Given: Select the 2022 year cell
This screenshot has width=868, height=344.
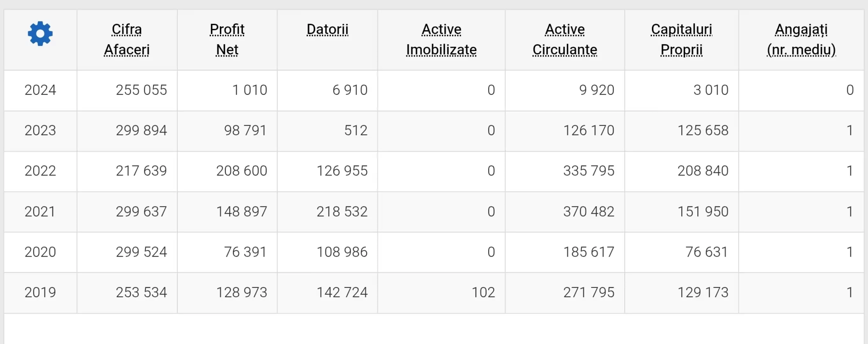Looking at the screenshot, I should click(40, 171).
